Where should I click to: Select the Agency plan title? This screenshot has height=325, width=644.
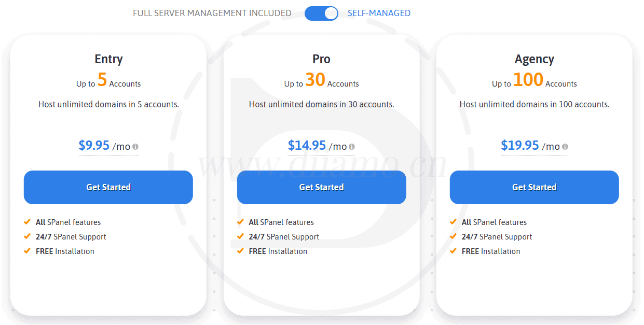pos(534,59)
